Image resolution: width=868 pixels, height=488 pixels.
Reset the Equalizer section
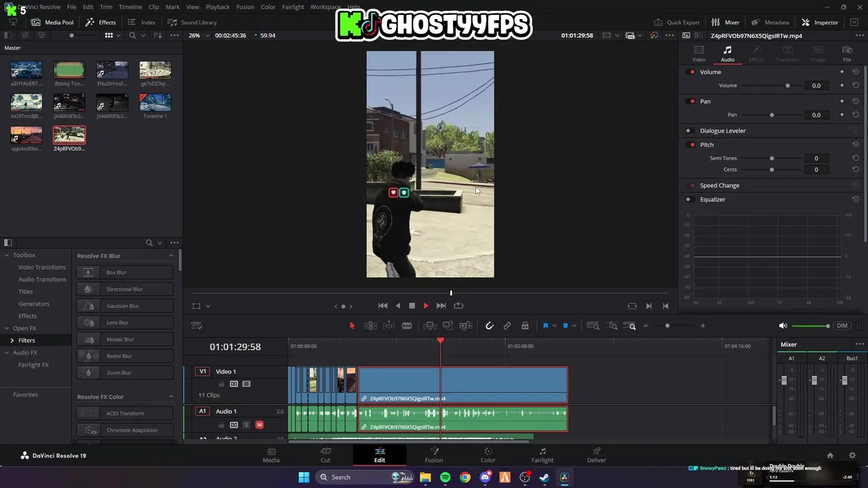pyautogui.click(x=856, y=199)
